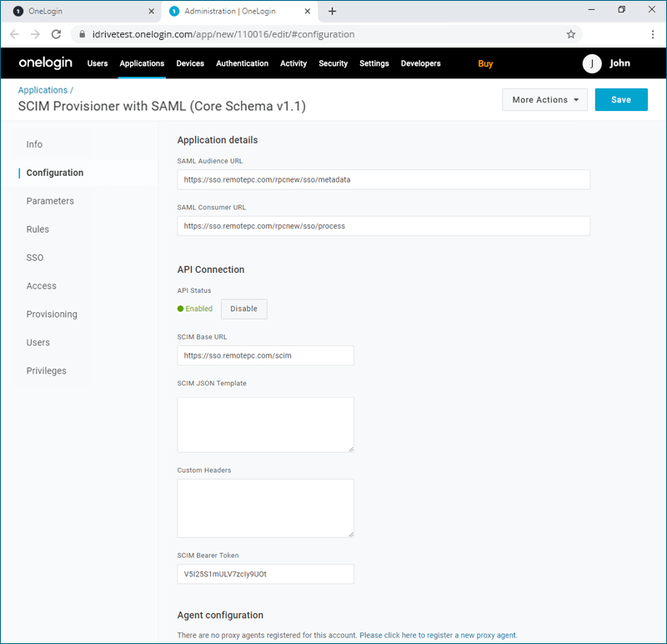The height and width of the screenshot is (644, 667).
Task: Click the Buy link in header
Action: click(x=485, y=63)
